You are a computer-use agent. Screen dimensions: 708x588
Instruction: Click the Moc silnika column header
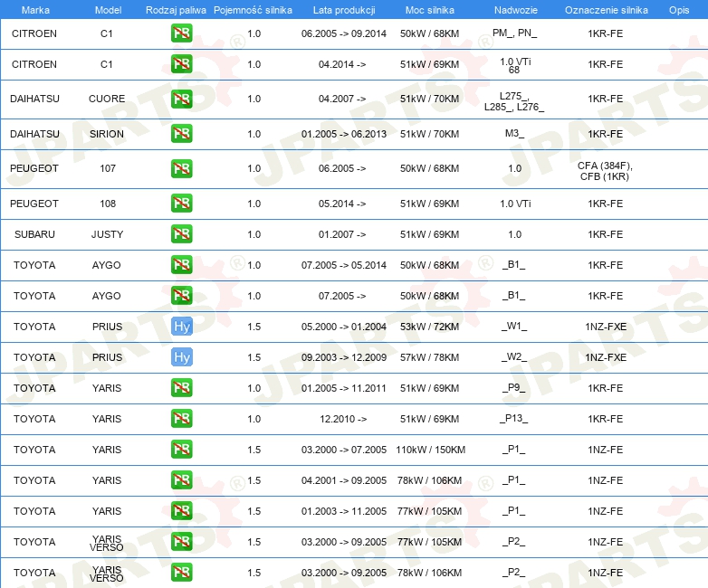pos(430,10)
